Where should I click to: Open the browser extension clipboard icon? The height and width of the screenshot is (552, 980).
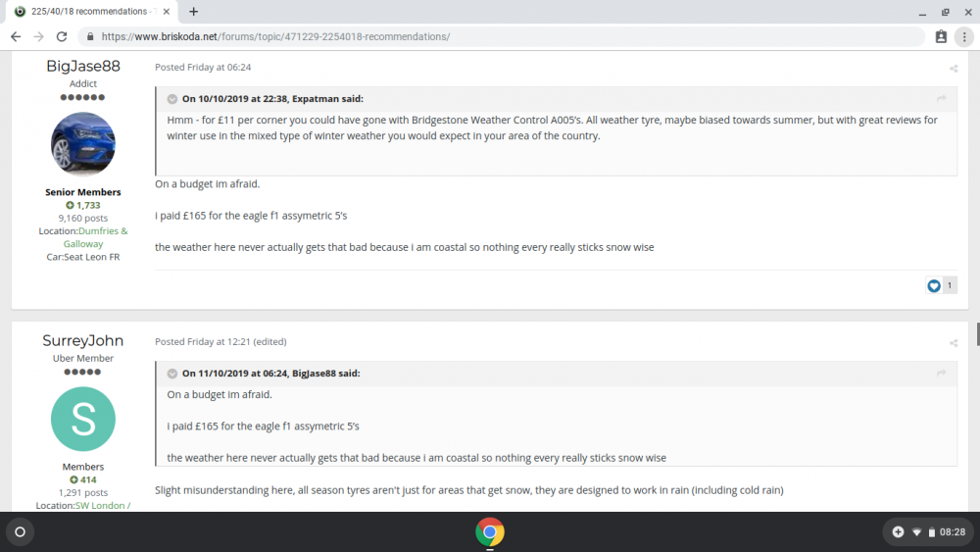click(941, 37)
